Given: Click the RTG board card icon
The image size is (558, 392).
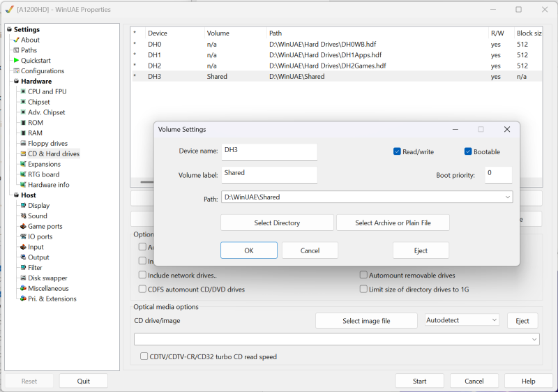Looking at the screenshot, I should tap(23, 174).
